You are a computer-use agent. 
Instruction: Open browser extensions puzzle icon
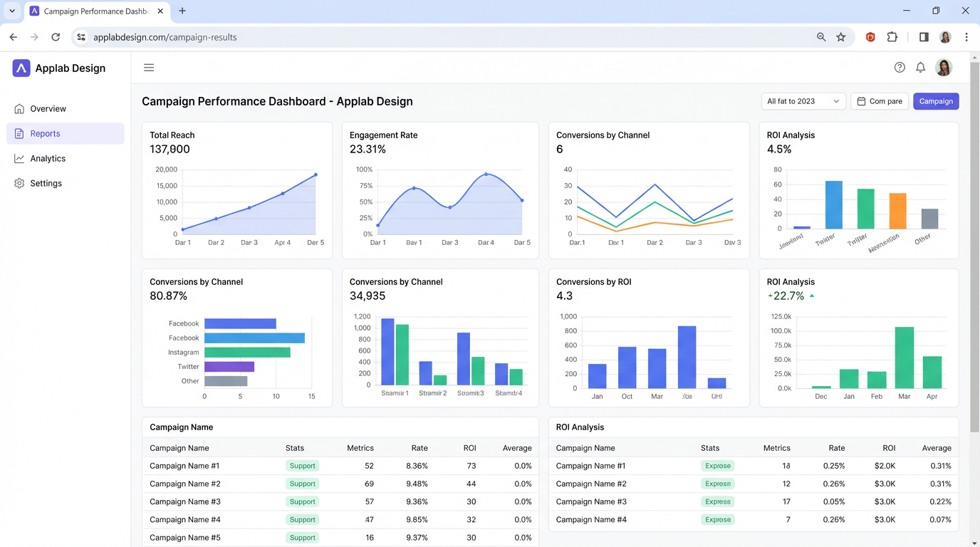892,37
